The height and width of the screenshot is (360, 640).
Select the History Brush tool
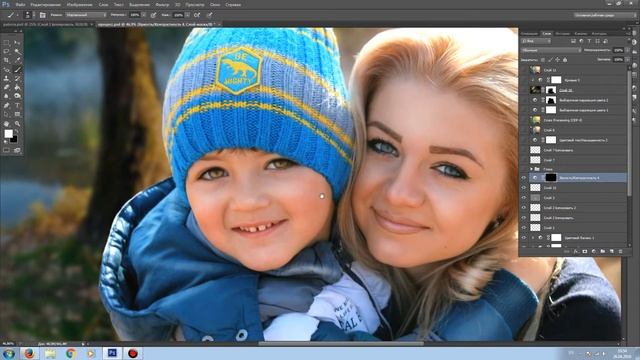click(x=17, y=78)
